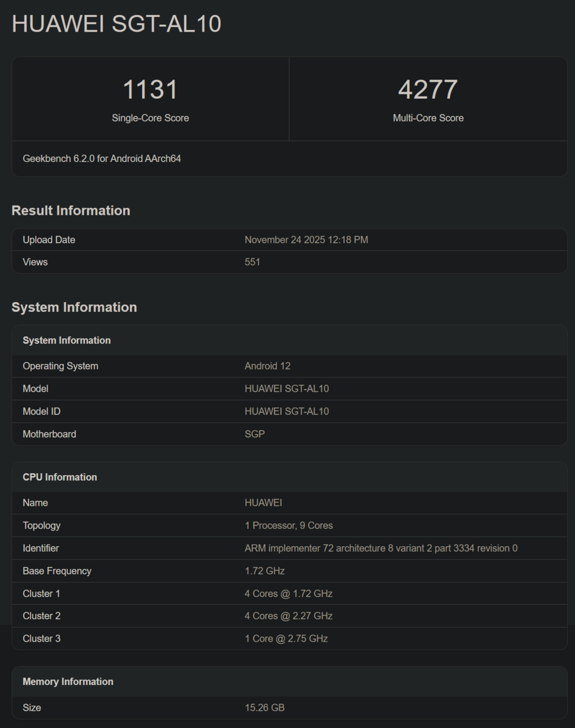The height and width of the screenshot is (728, 575).
Task: Select the Model ID row
Action: click(x=286, y=411)
